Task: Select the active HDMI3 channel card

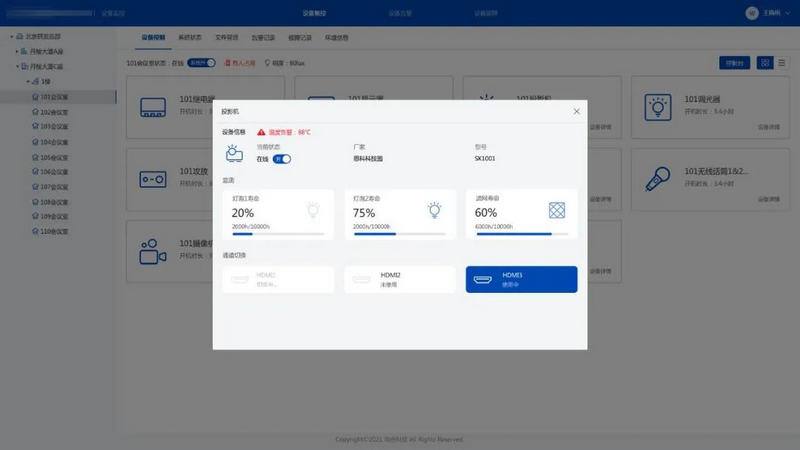Action: 521,279
